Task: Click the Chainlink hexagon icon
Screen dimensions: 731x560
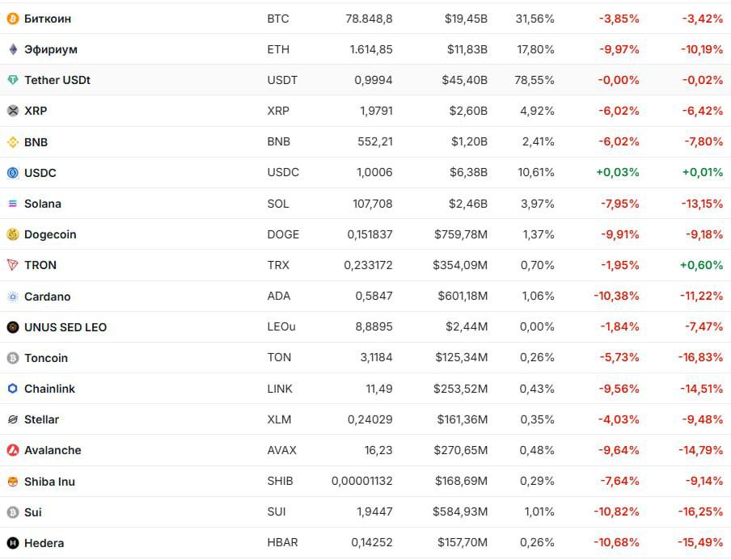Action: (12, 389)
